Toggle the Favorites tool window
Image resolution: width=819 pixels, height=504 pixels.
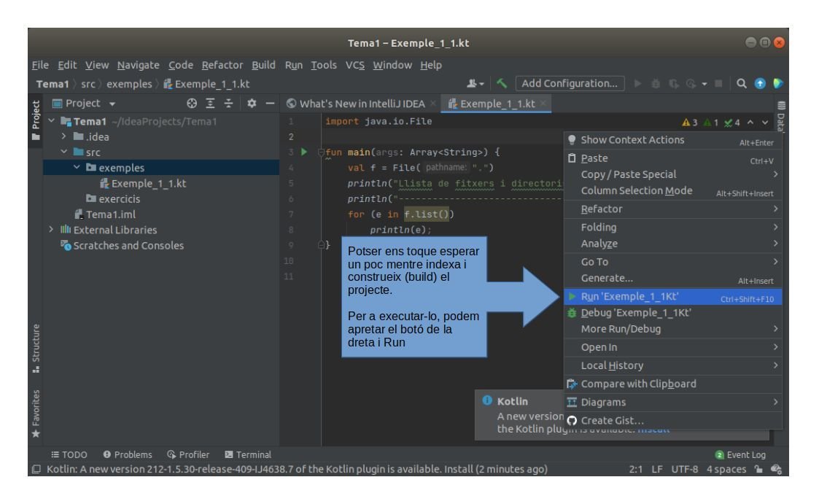(36, 414)
